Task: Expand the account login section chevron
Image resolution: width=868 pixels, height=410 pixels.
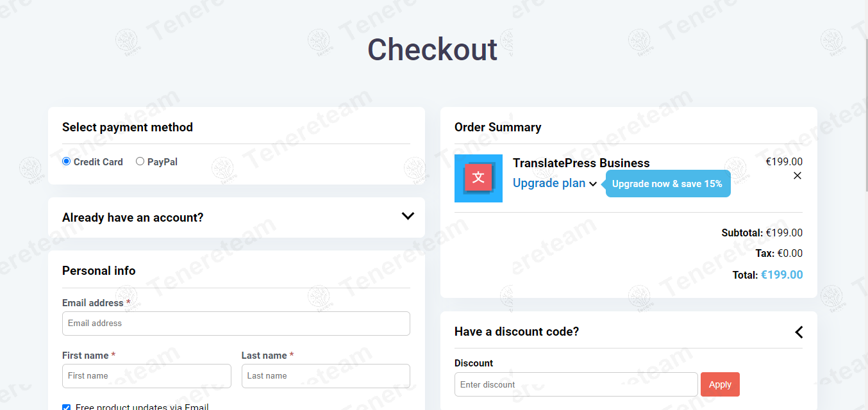Action: tap(408, 216)
